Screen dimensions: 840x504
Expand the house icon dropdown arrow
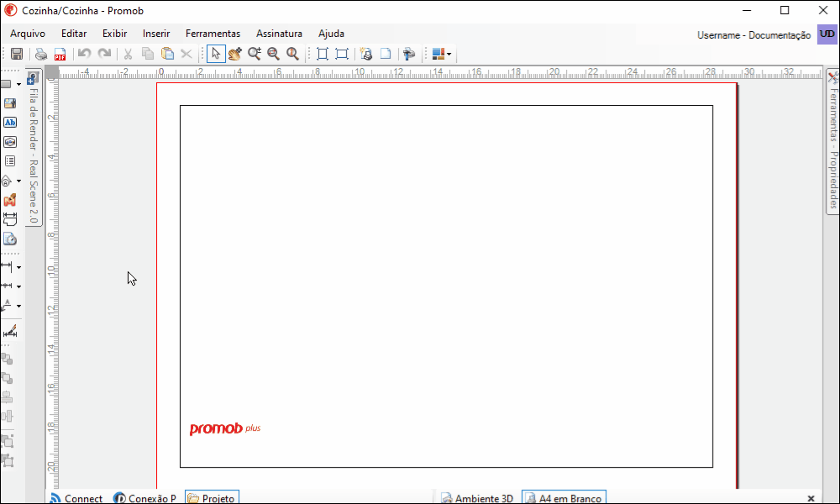click(x=18, y=181)
